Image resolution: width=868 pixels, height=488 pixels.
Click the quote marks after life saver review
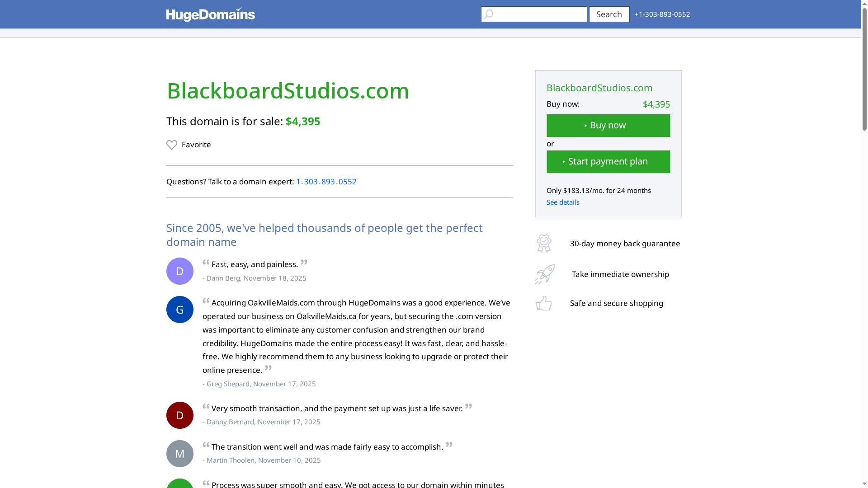(469, 407)
